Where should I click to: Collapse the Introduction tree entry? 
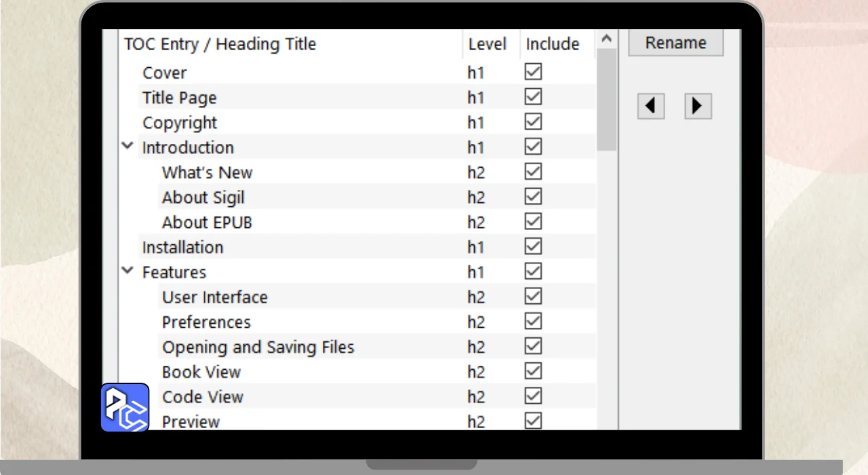pyautogui.click(x=127, y=146)
